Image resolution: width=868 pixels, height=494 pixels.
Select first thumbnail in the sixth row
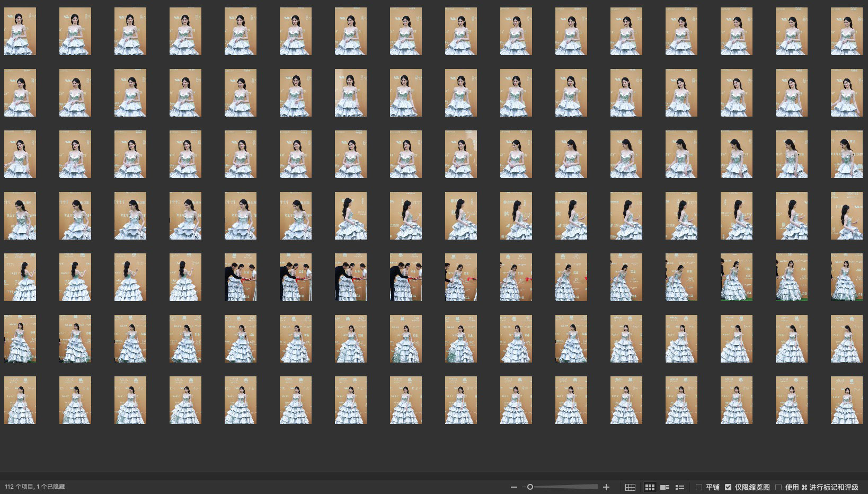point(20,339)
